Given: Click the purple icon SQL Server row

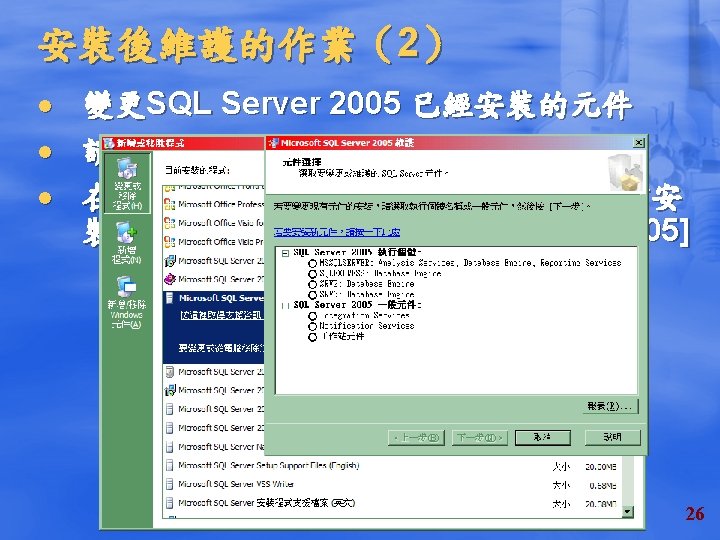Looking at the screenshot, I should coord(170,279).
